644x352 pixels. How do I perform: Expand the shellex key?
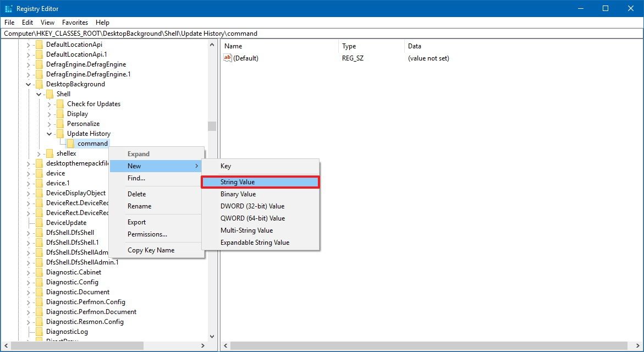point(38,153)
